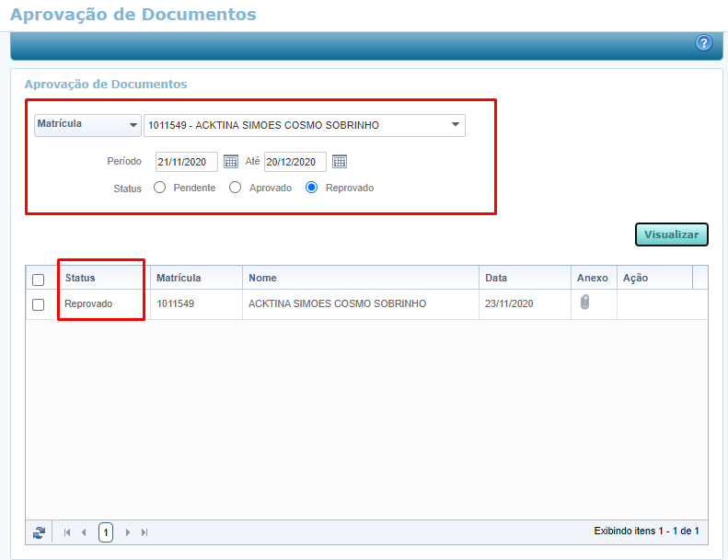Open the help question mark icon
The width and height of the screenshot is (728, 560).
(704, 43)
